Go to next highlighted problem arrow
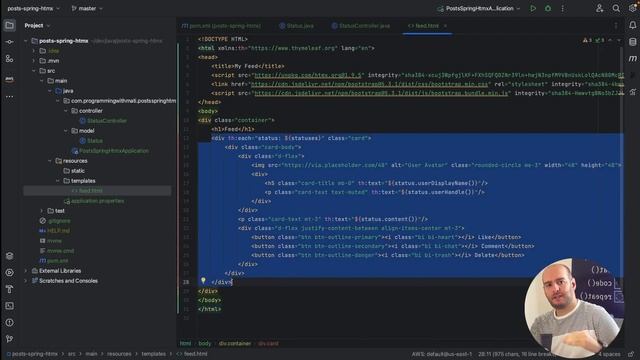Image resolution: width=640 pixels, height=360 pixels. pos(618,40)
